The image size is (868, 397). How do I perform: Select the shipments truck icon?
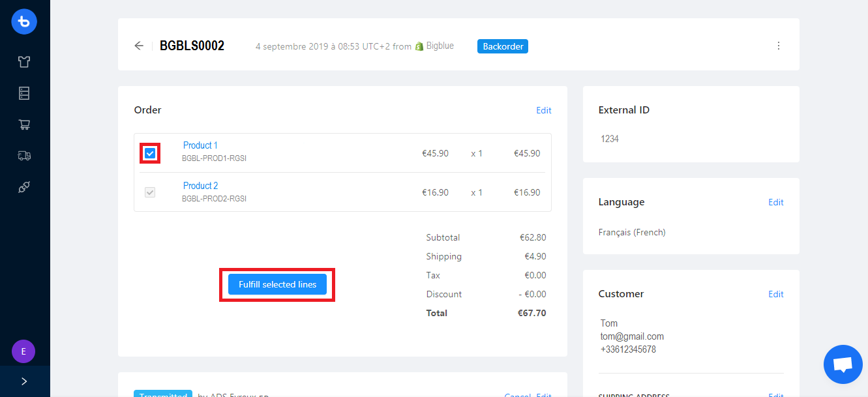tap(24, 155)
